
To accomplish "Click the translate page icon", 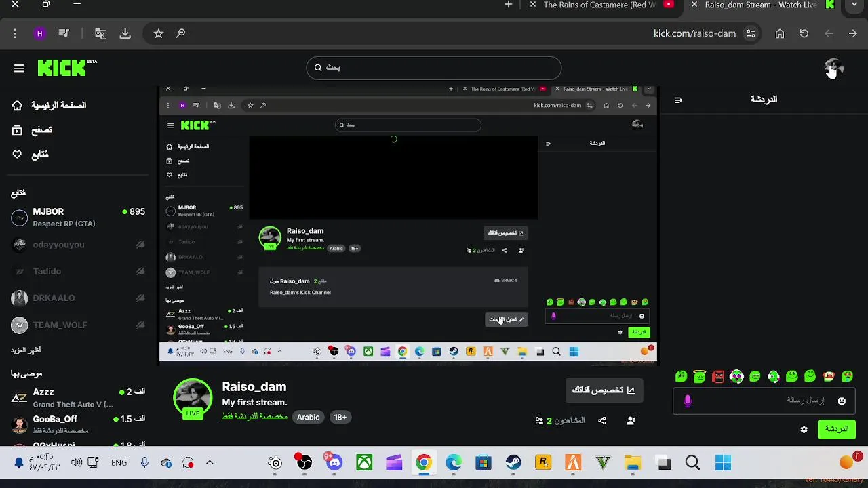I will click(100, 33).
